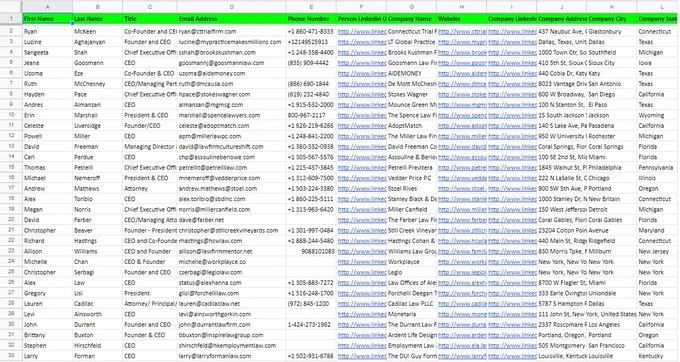Select cell with last name 'Aghajanyan'
This screenshot has width=680, height=362.
(98, 42)
